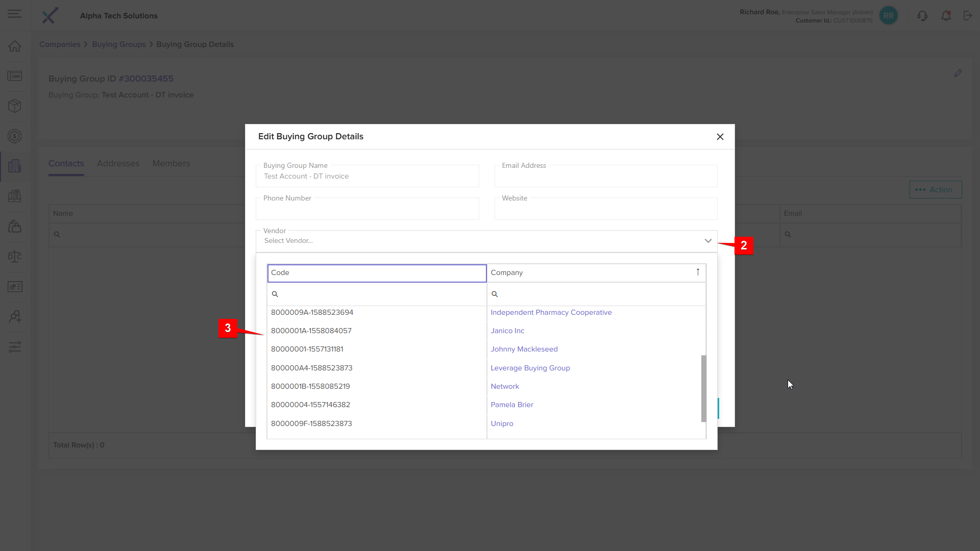Image resolution: width=980 pixels, height=551 pixels.
Task: Select the Leverage Buying Group vendor
Action: pyautogui.click(x=530, y=368)
